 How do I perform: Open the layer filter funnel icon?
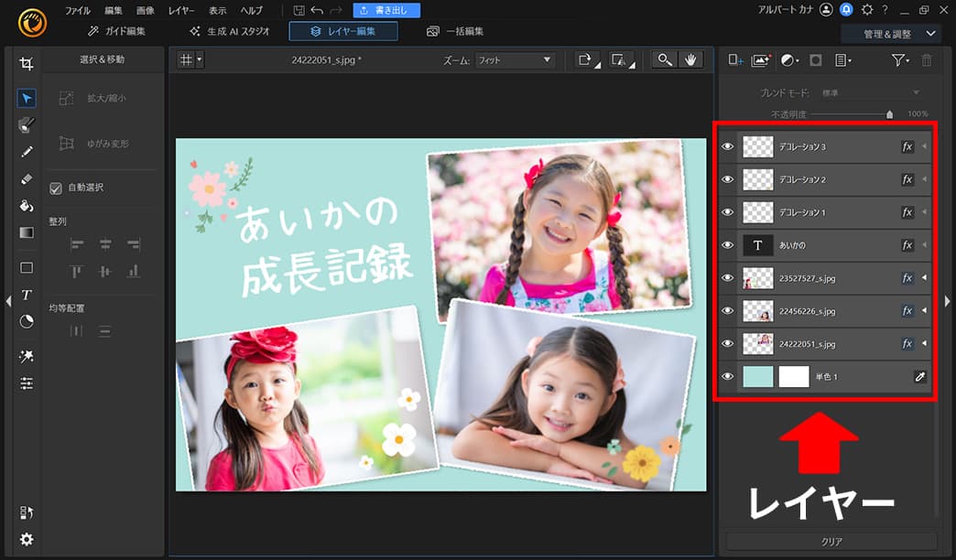pos(898,60)
